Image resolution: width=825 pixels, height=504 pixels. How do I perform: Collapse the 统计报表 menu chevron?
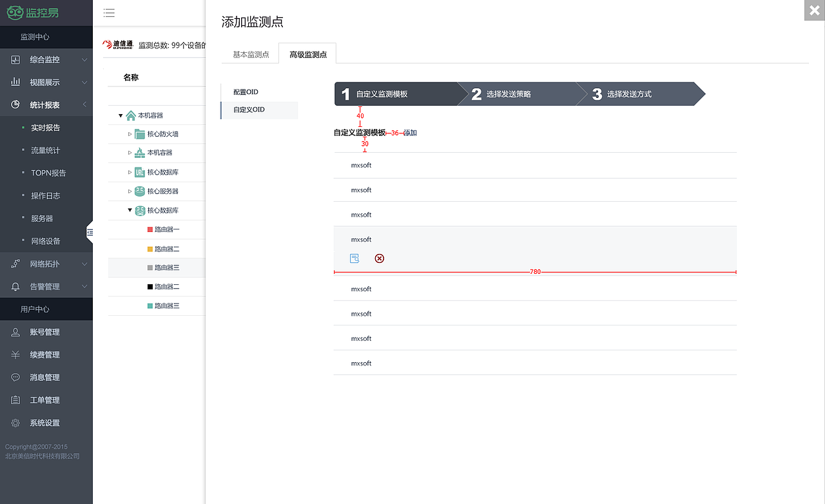pos(84,105)
